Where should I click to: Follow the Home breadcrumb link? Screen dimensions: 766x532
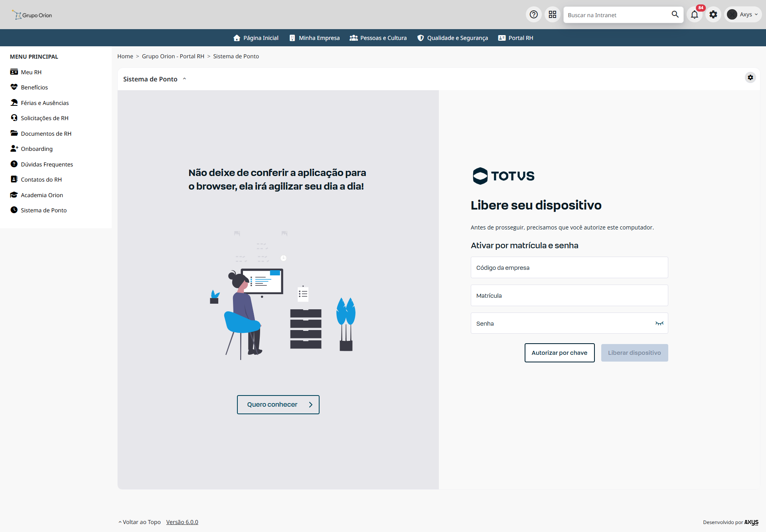pyautogui.click(x=125, y=56)
